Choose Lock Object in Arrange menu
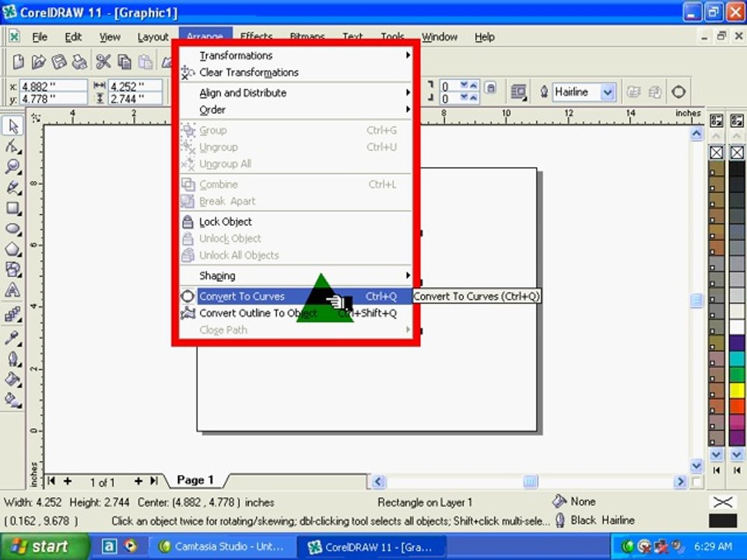This screenshot has width=747, height=560. 296,222
